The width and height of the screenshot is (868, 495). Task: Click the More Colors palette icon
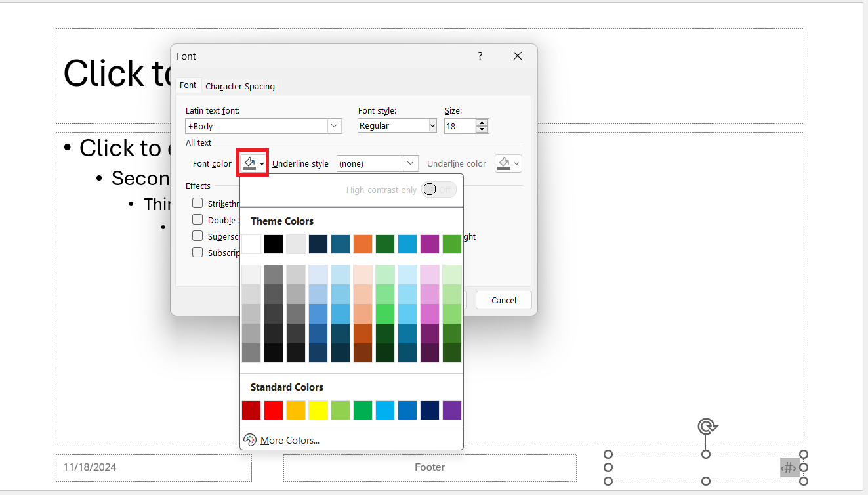[x=249, y=440]
